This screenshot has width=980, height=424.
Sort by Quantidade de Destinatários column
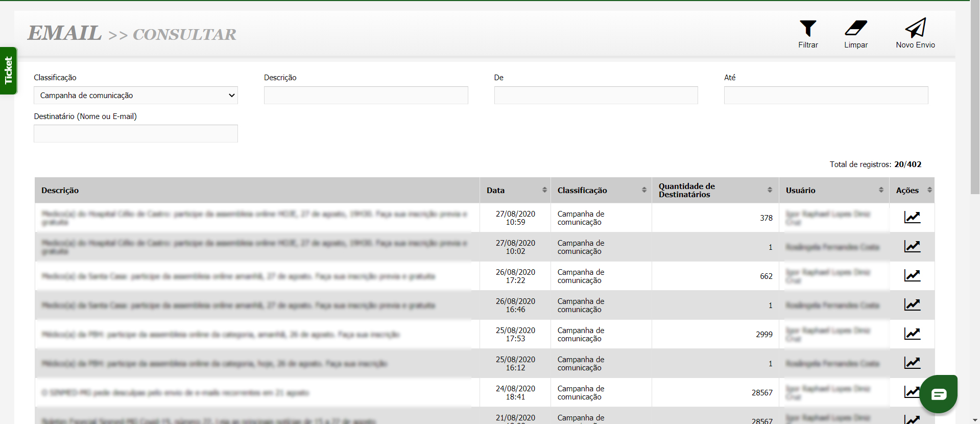[714, 191]
